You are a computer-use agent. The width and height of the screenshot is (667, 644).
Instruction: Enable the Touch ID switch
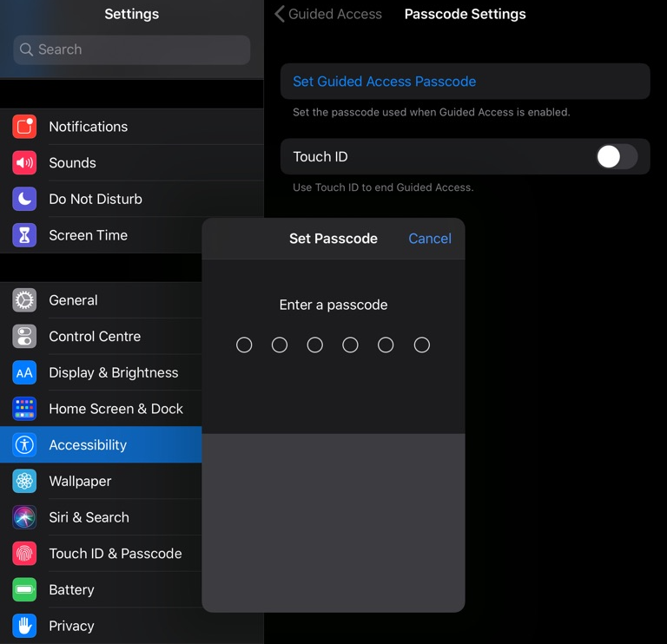point(617,157)
